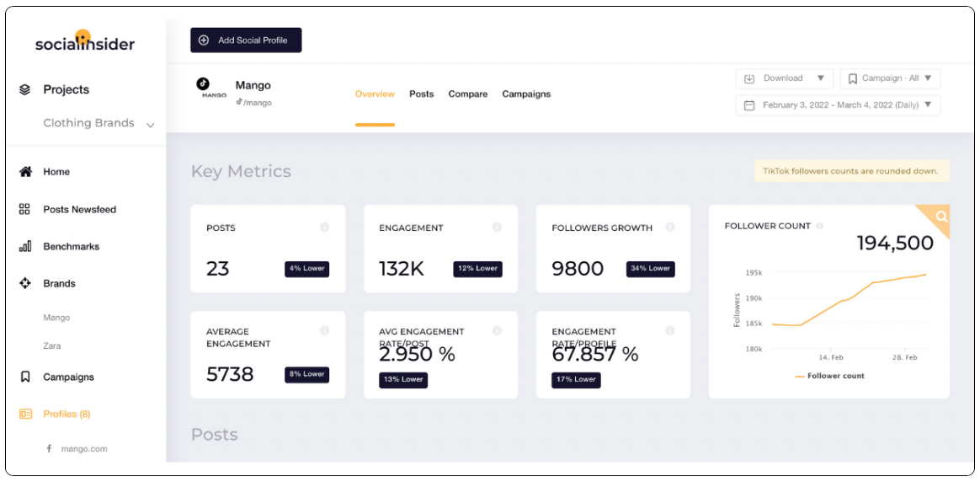Click the Projects layers icon

[25, 89]
